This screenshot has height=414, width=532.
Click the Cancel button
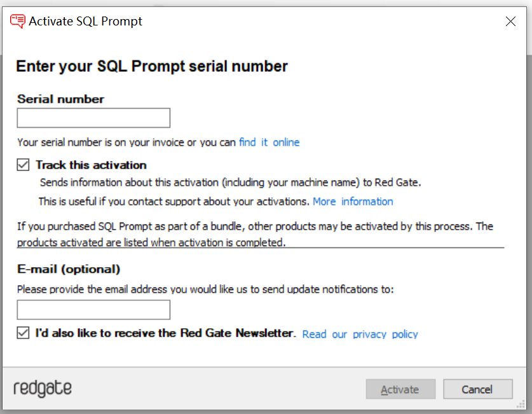click(478, 389)
